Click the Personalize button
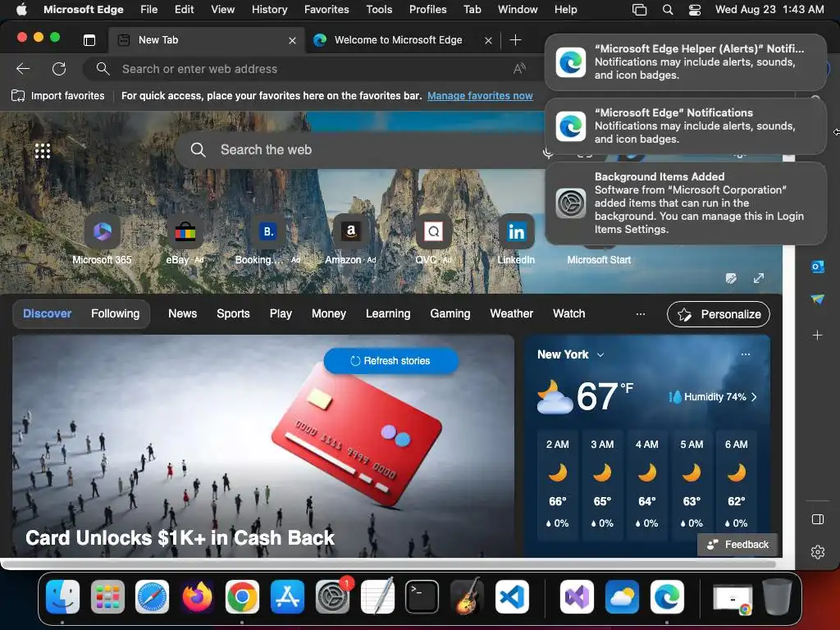 719,314
